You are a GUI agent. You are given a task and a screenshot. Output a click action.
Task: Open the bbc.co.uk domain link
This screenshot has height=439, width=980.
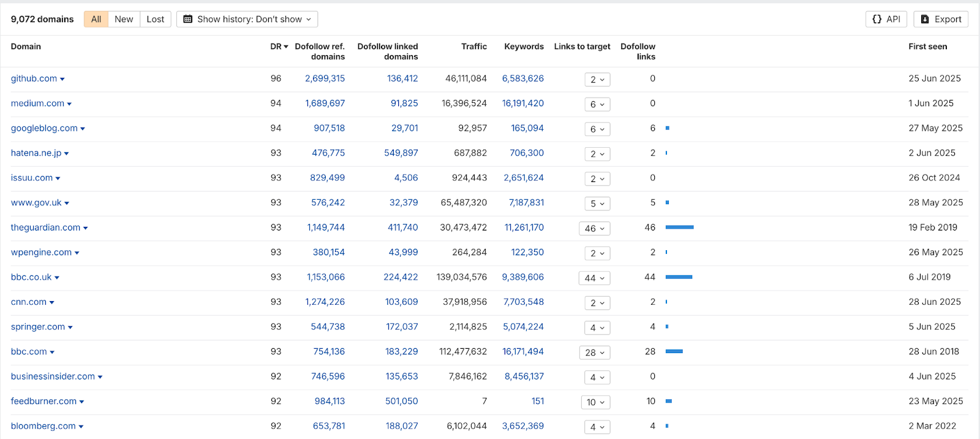[x=31, y=277]
